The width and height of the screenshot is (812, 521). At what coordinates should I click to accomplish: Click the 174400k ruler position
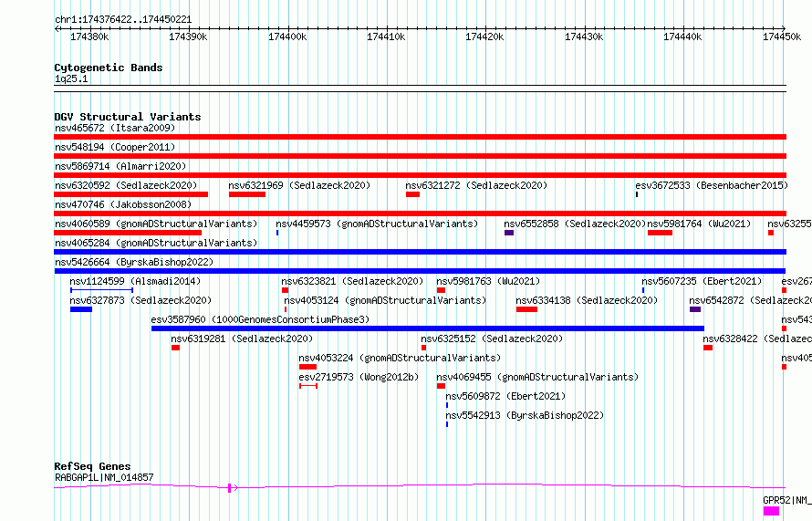pyautogui.click(x=287, y=36)
